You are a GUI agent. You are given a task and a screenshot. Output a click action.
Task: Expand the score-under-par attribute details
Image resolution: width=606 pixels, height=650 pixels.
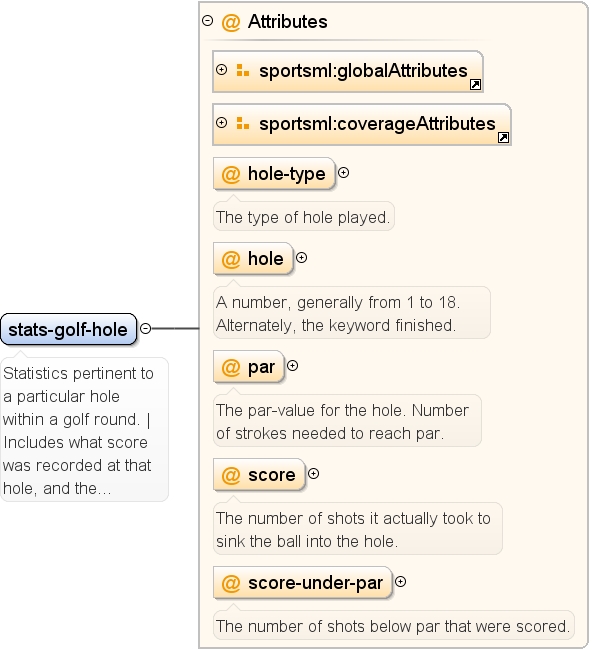pos(400,582)
